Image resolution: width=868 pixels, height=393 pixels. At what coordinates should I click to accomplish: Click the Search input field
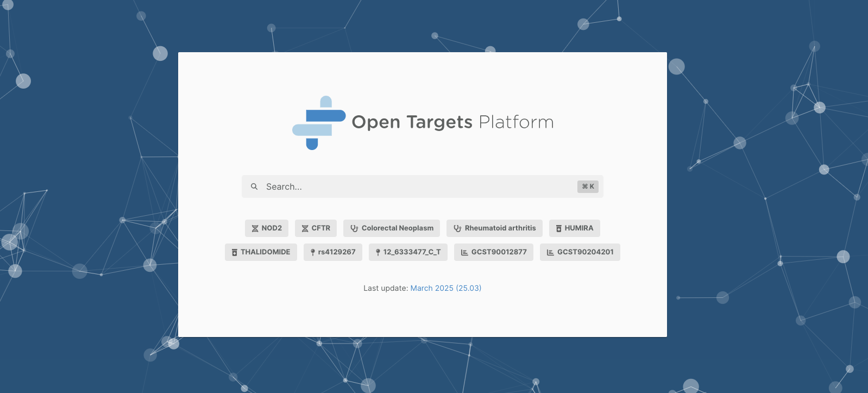tap(422, 186)
